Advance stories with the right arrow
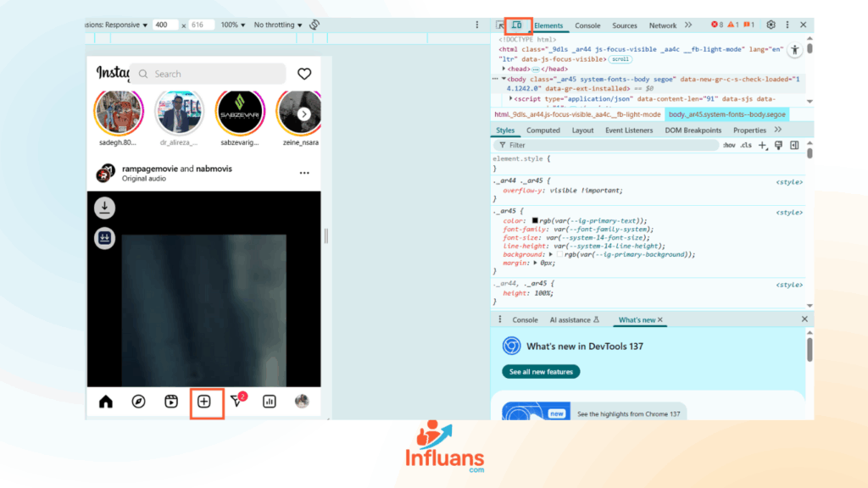868x488 pixels. [x=304, y=114]
